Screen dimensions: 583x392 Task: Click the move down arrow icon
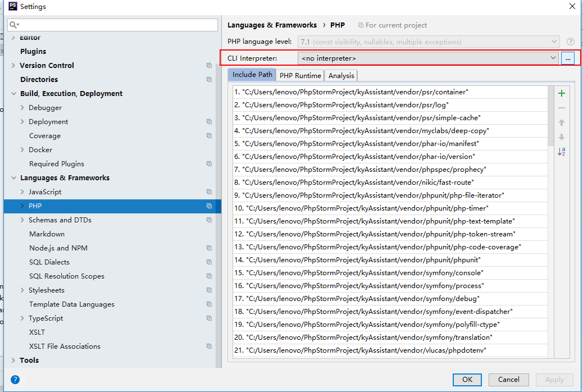[x=562, y=137]
